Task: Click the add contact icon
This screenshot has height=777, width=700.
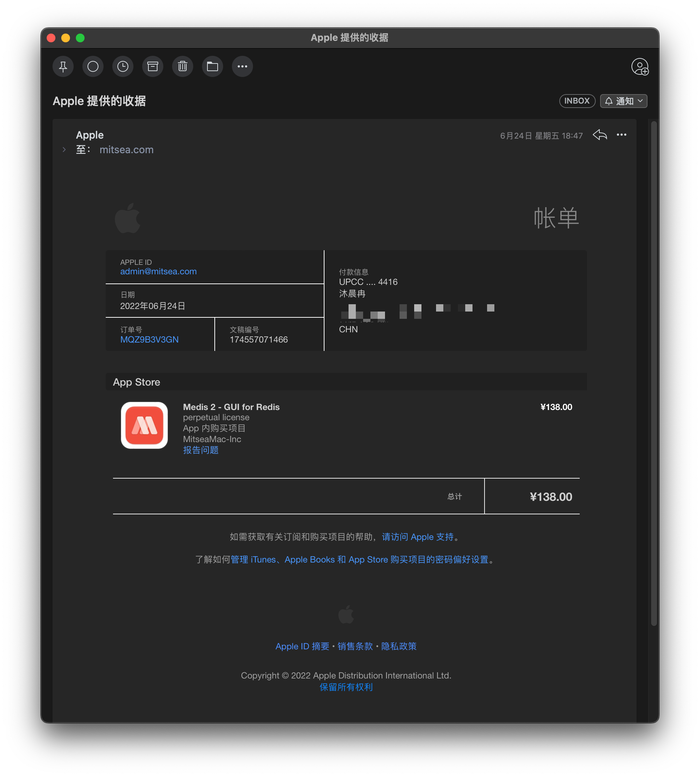Action: coord(639,67)
